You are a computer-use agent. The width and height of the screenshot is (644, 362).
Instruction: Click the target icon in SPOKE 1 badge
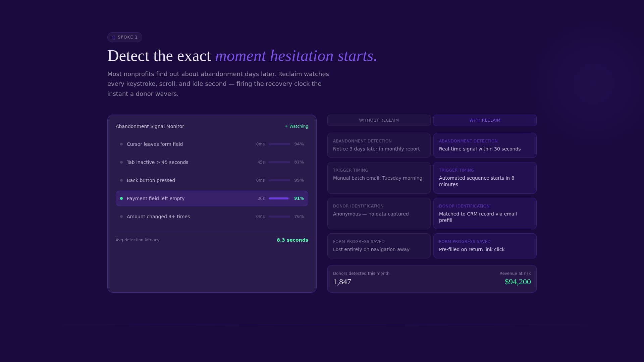tap(113, 37)
